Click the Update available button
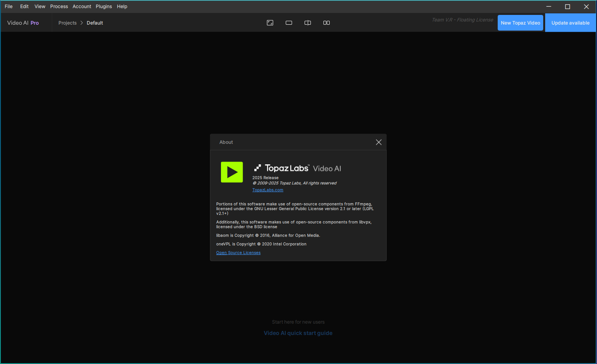 [x=570, y=23]
